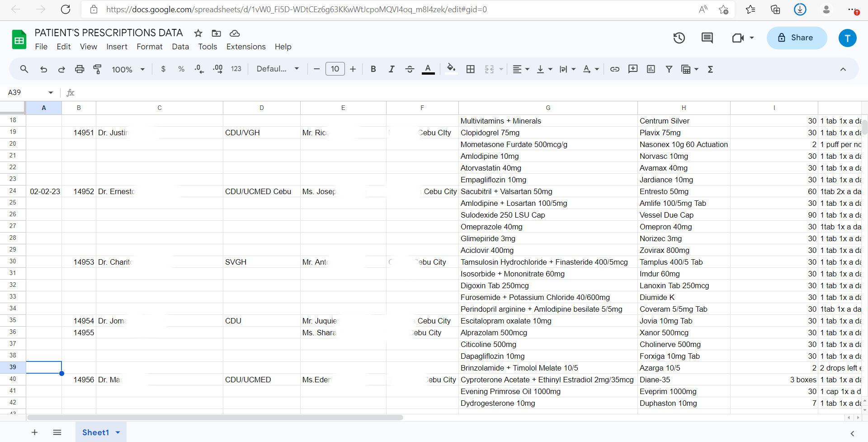Open the text color picker
The width and height of the screenshot is (868, 442).
click(x=428, y=69)
